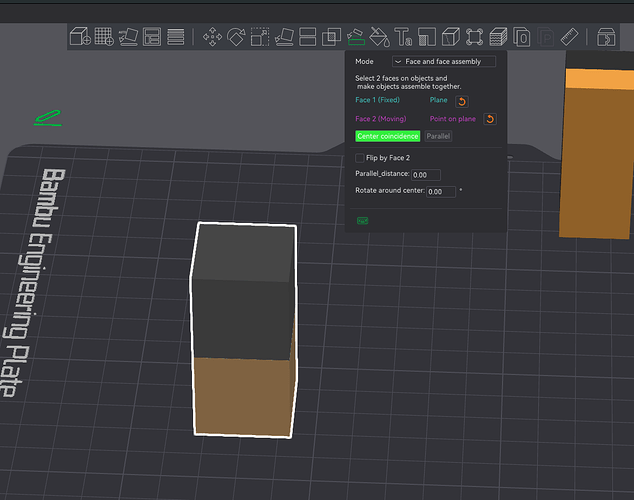Select the Lay on face tool
Screen dimensions: 634x500
(284, 37)
